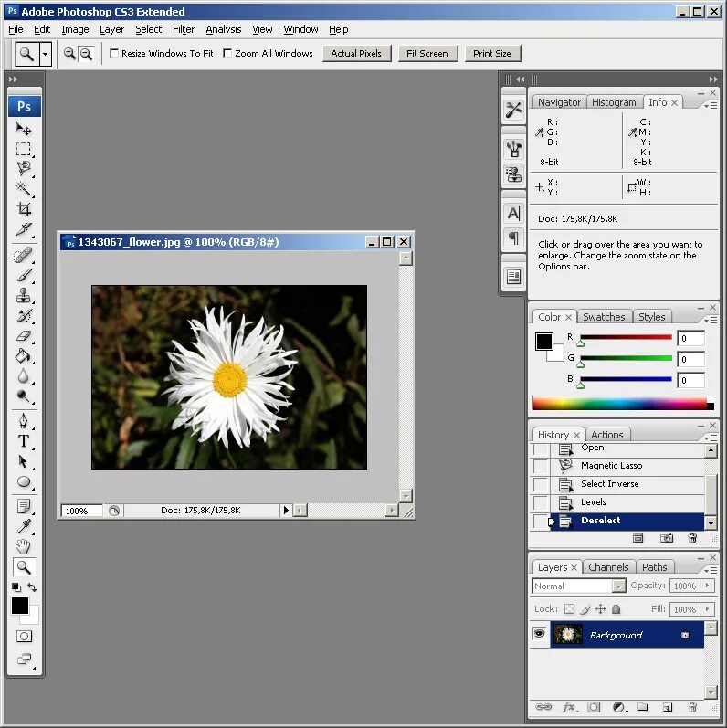Select the Dodge tool
This screenshot has height=728, width=727.
[x=23, y=396]
